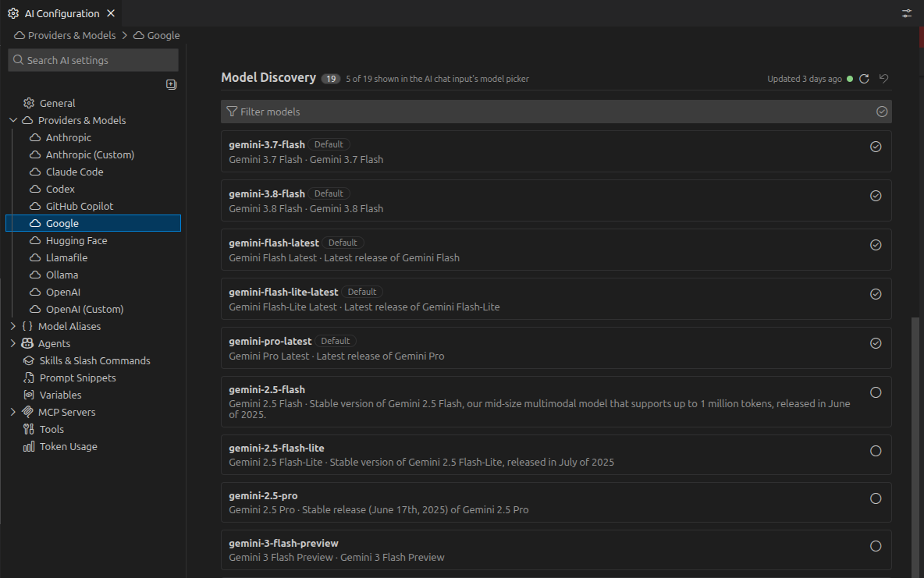The image size is (924, 578).
Task: Expand the MCP Servers section
Action: click(x=13, y=412)
